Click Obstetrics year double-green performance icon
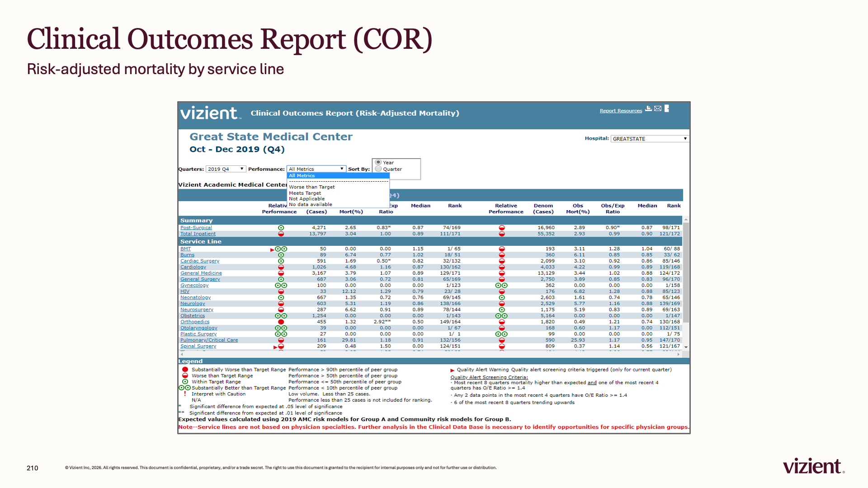Viewport: 868px width, 488px height. (501, 316)
